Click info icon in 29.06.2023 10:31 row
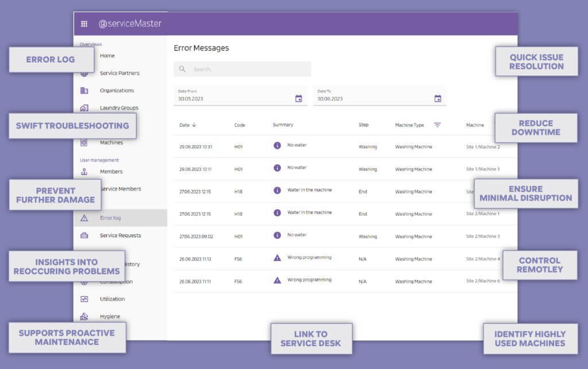Screen dimensions: 588x369 (277, 145)
